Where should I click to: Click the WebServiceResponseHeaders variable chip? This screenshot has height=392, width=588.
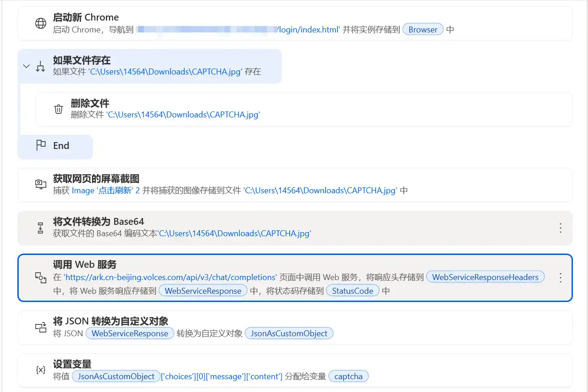pyautogui.click(x=485, y=277)
